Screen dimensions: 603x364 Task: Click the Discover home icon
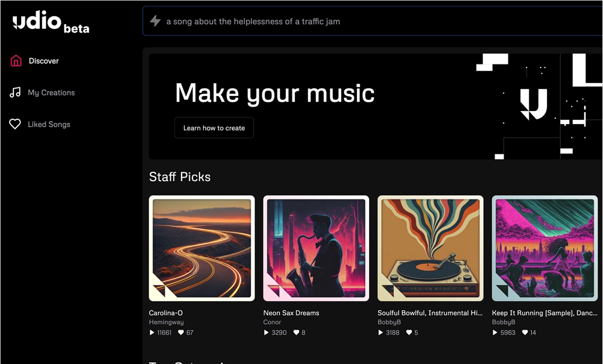click(x=16, y=61)
